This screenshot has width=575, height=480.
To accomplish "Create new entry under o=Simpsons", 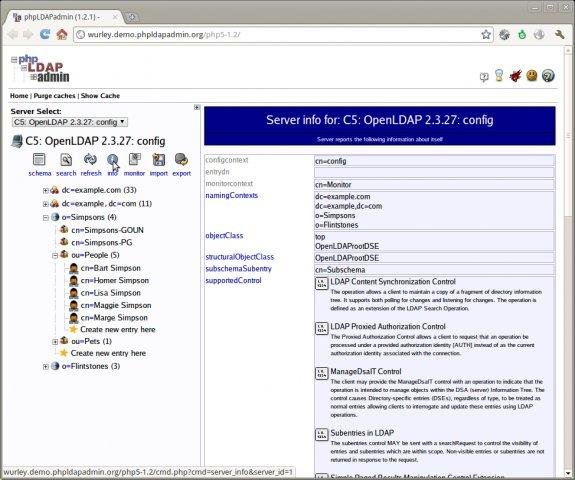I will pyautogui.click(x=108, y=353).
